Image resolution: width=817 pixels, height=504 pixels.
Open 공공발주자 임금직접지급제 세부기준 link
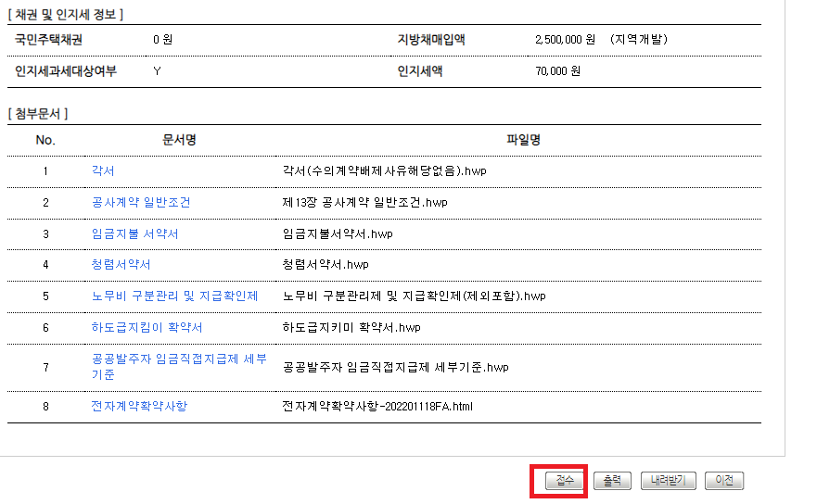coord(179,367)
